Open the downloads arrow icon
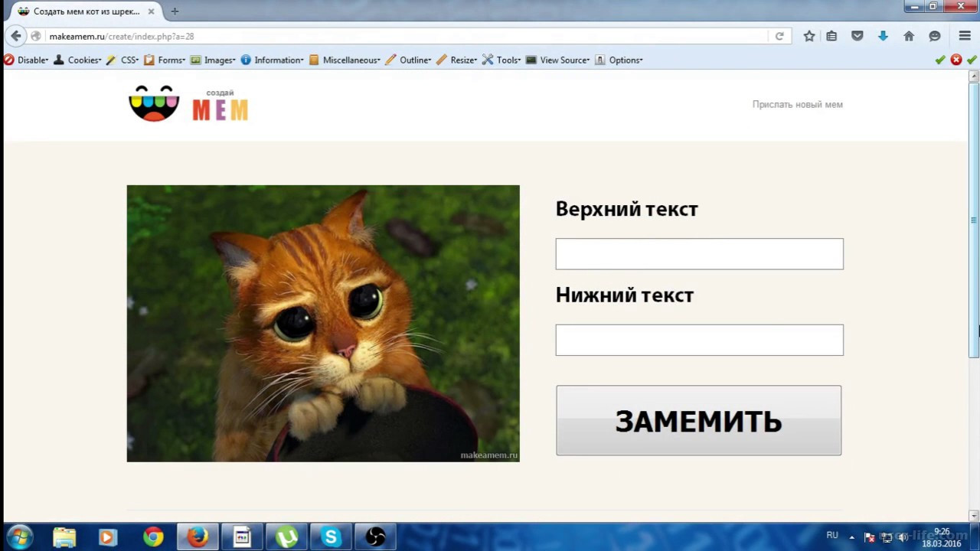 coord(883,36)
